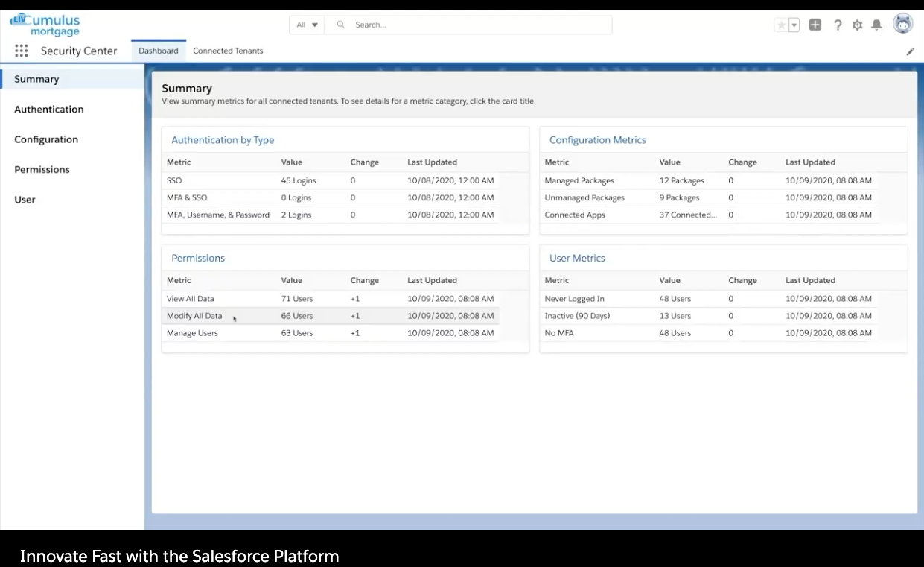
Task: Open the user profile avatar
Action: coord(902,24)
